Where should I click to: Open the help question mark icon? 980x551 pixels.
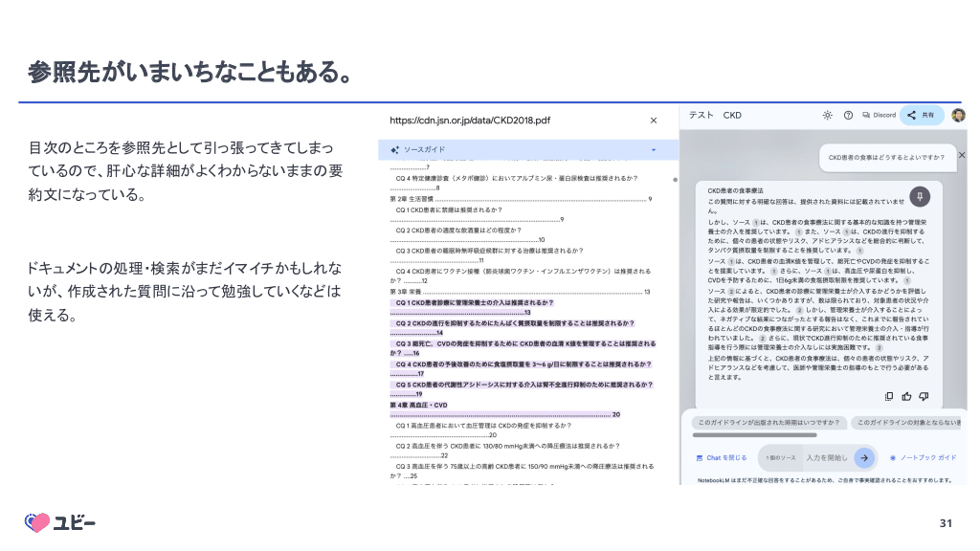click(x=848, y=115)
